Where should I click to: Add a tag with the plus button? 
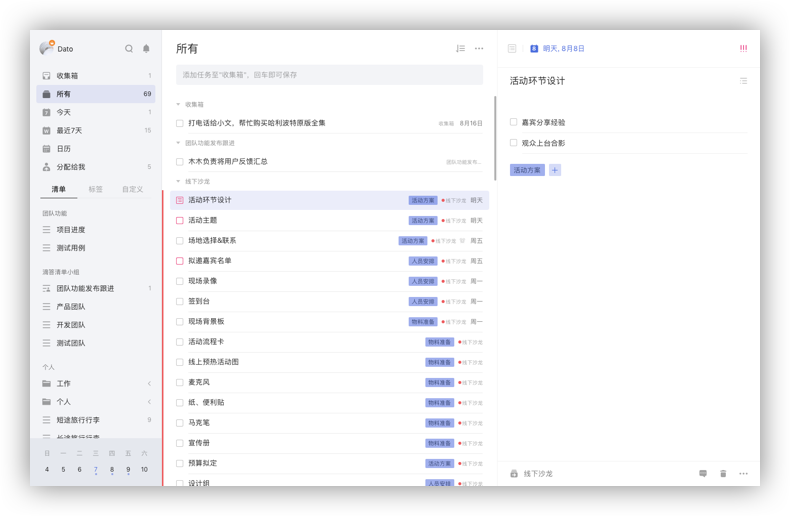[x=555, y=170]
